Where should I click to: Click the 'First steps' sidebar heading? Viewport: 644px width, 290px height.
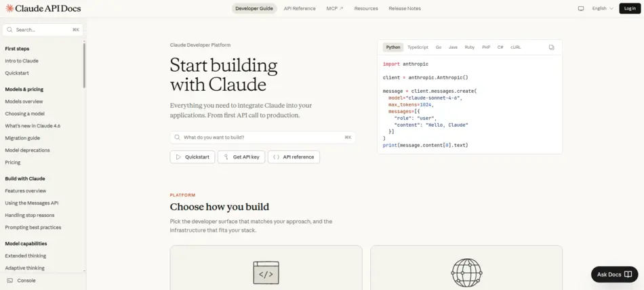(x=17, y=49)
